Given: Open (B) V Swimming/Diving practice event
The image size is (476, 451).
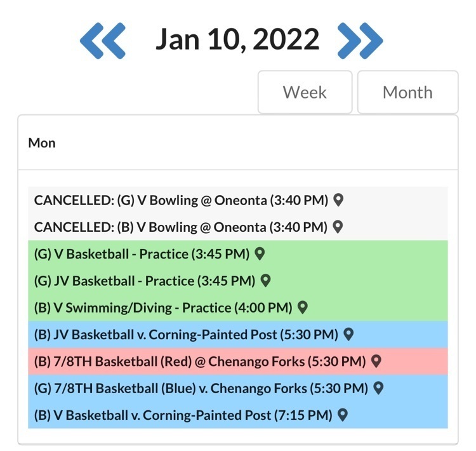Looking at the screenshot, I should click(x=162, y=308).
